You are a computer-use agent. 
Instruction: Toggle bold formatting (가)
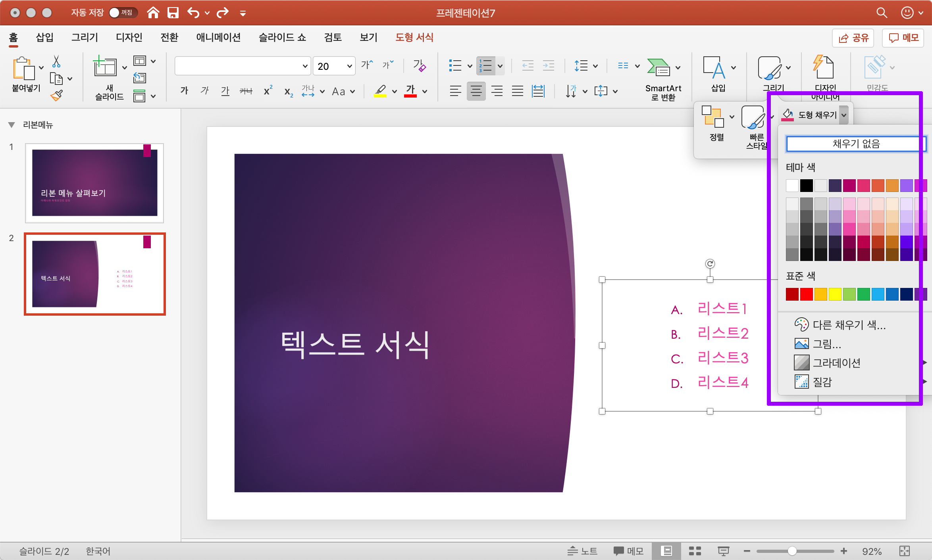click(x=184, y=91)
